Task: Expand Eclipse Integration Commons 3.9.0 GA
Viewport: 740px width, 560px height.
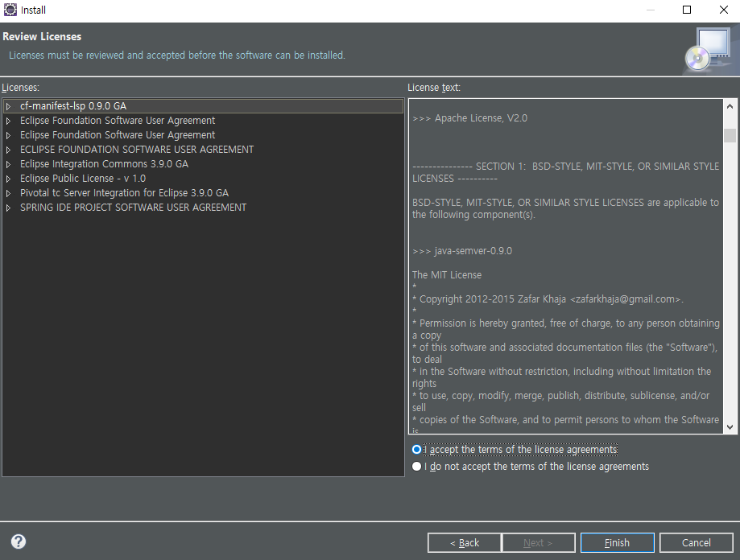Action: pos(8,164)
